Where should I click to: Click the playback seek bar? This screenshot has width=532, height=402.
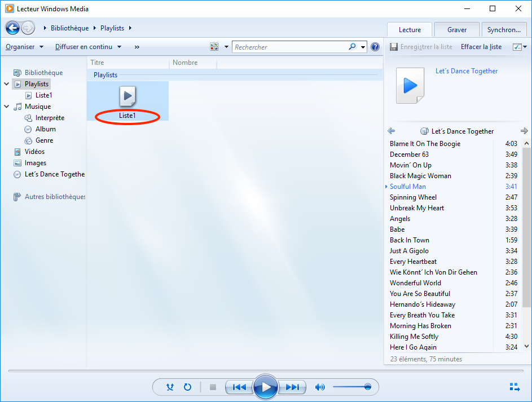(x=266, y=371)
